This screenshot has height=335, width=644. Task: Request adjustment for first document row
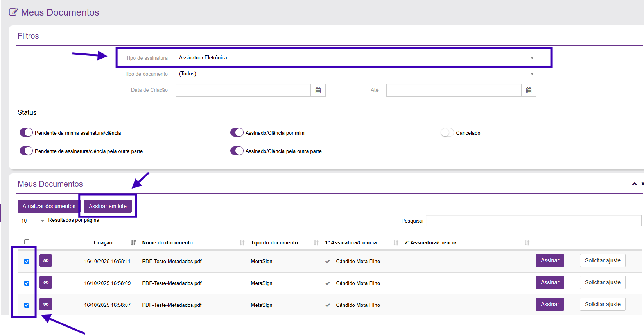click(x=602, y=260)
